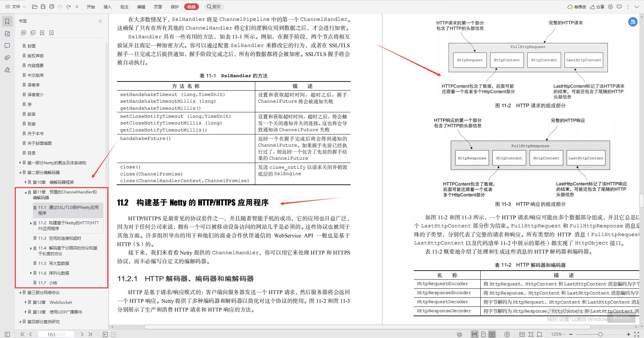The width and height of the screenshot is (644, 338).
Task: Collapse the 第二部分编解码器 bookmark node
Action: click(x=20, y=172)
